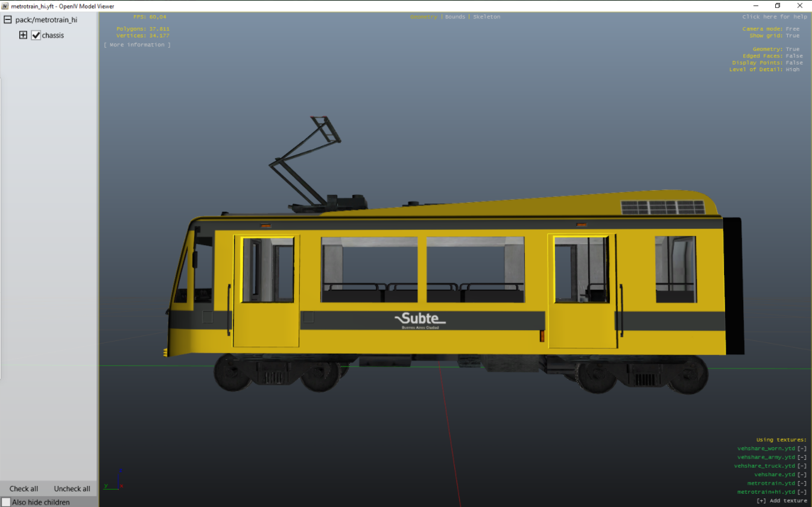Toggle the Show grid value
Viewport: 812px width, 507px height.
tap(792, 36)
